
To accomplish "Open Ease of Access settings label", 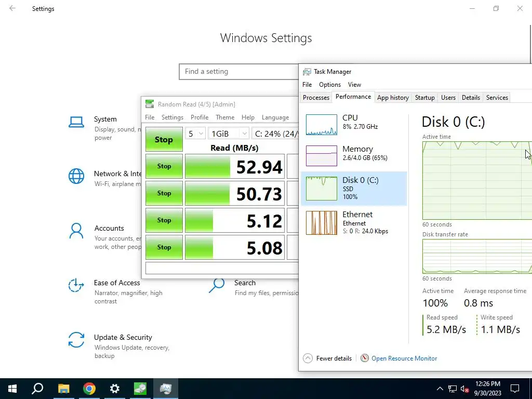I will [117, 283].
